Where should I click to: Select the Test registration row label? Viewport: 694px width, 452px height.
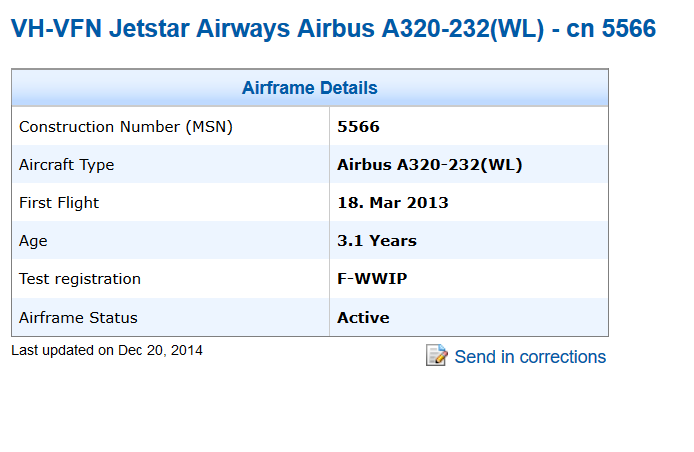click(80, 279)
